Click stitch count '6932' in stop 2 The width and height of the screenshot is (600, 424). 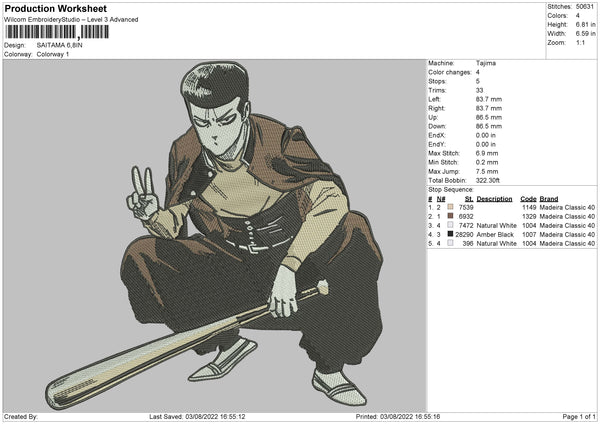click(x=466, y=216)
